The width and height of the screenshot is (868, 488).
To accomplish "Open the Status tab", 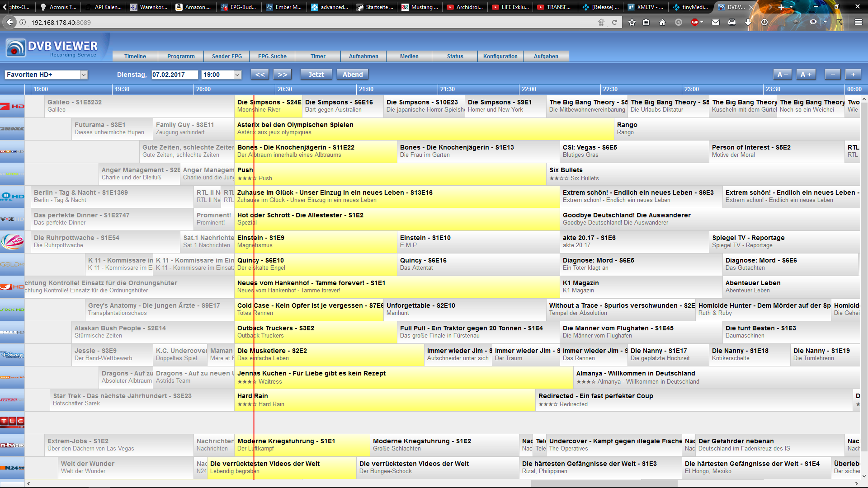I will click(455, 56).
